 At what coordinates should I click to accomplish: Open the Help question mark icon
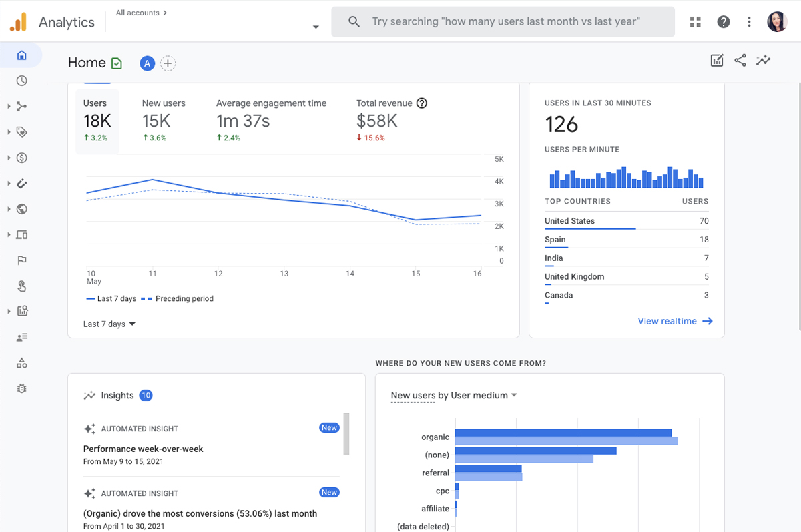click(x=723, y=22)
